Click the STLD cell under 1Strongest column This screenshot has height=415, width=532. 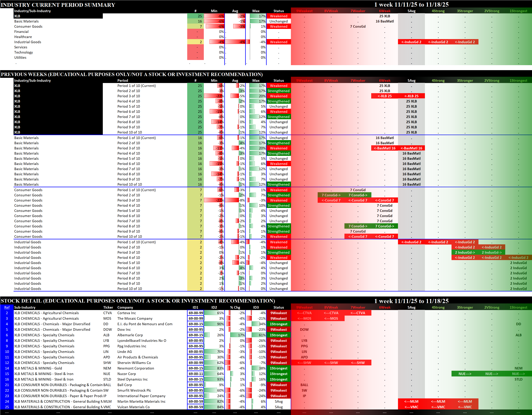pos(518,379)
